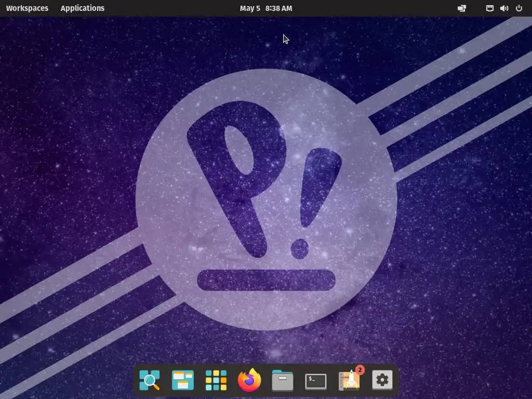
Task: Open Pop!_Shop with two updates
Action: pos(350,380)
